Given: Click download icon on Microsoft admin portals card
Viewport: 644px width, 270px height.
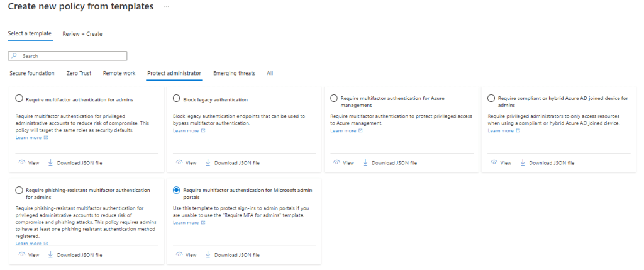Looking at the screenshot, I should tap(208, 255).
